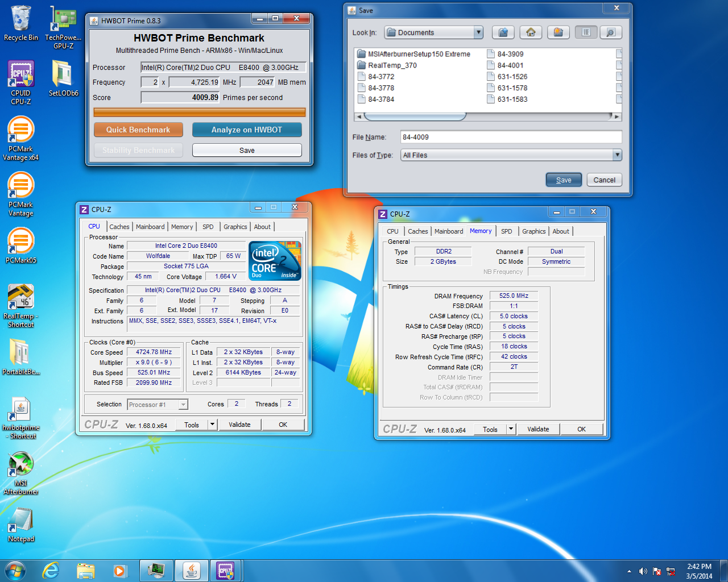The image size is (728, 582).
Task: Click the Up One Level icon in Save dialog
Action: (503, 32)
